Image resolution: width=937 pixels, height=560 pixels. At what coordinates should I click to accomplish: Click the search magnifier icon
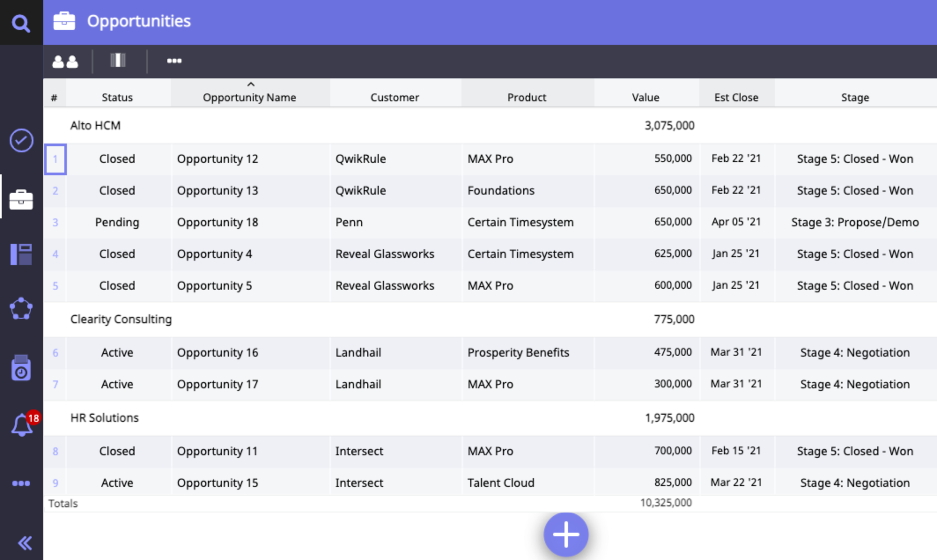tap(21, 23)
